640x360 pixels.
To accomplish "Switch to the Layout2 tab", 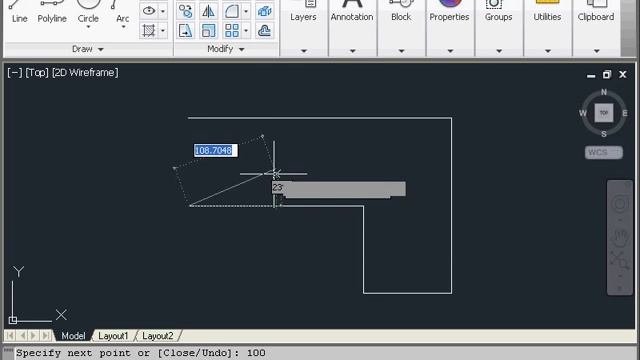I will [x=158, y=336].
